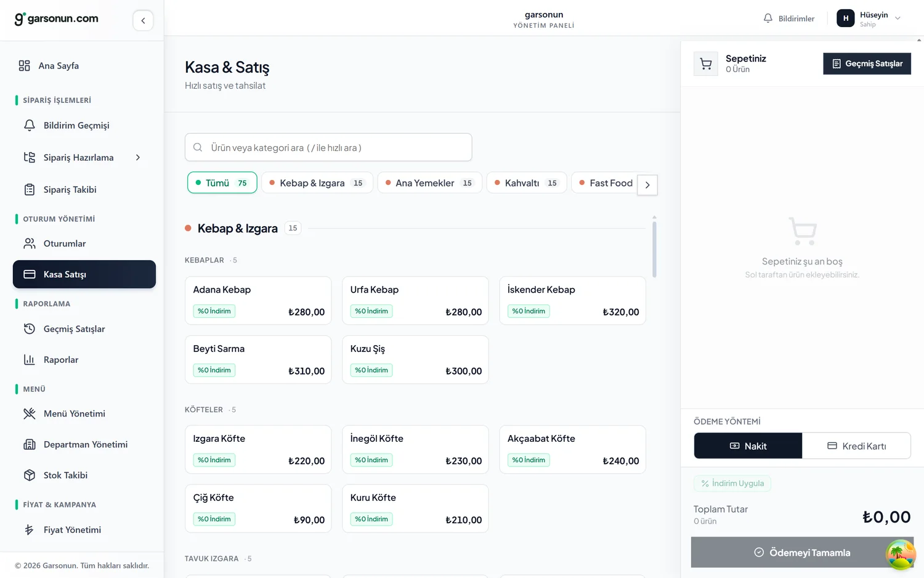The height and width of the screenshot is (578, 924).
Task: Click the Oturumlar users icon
Action: (x=30, y=243)
